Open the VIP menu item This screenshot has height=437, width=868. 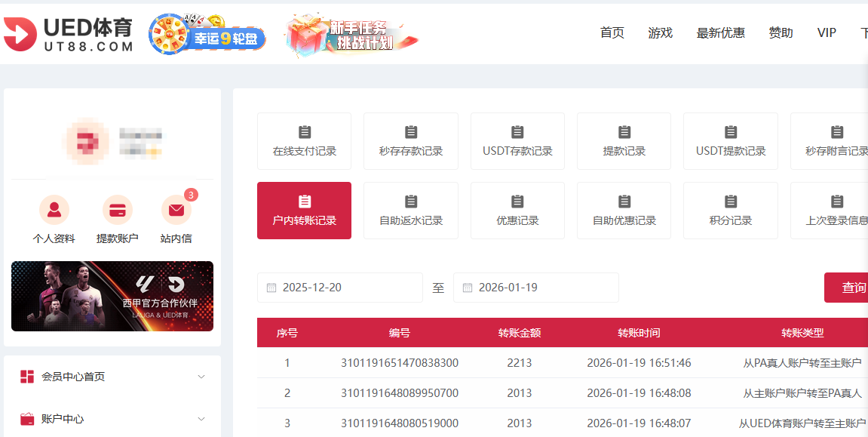tap(827, 32)
